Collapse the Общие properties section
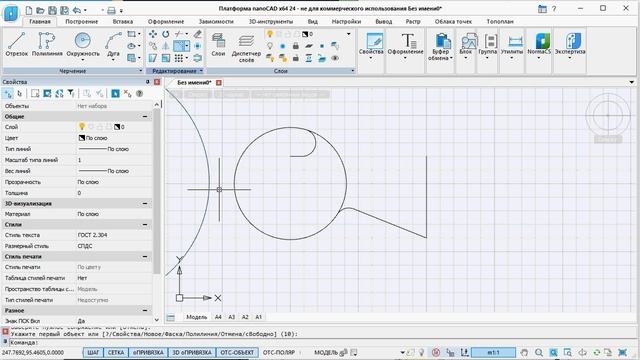This screenshot has width=640, height=360. (145, 117)
